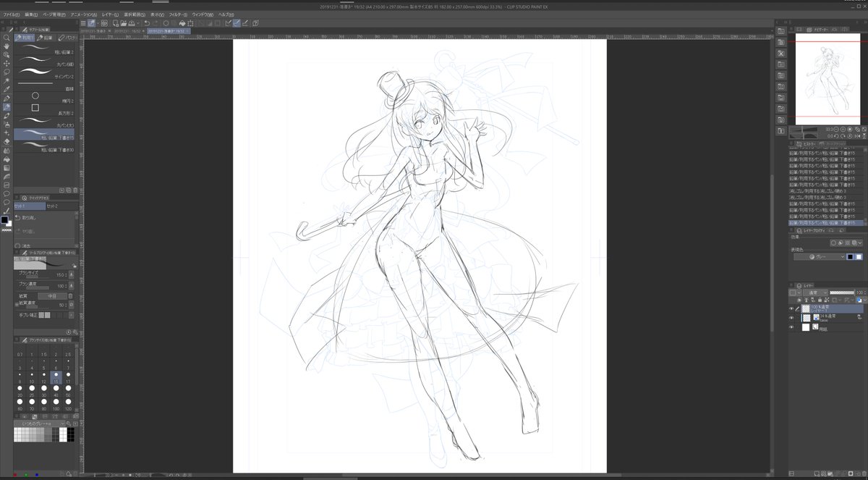Toggle visibility of top 100% layer
868x480 pixels.
pos(793,308)
